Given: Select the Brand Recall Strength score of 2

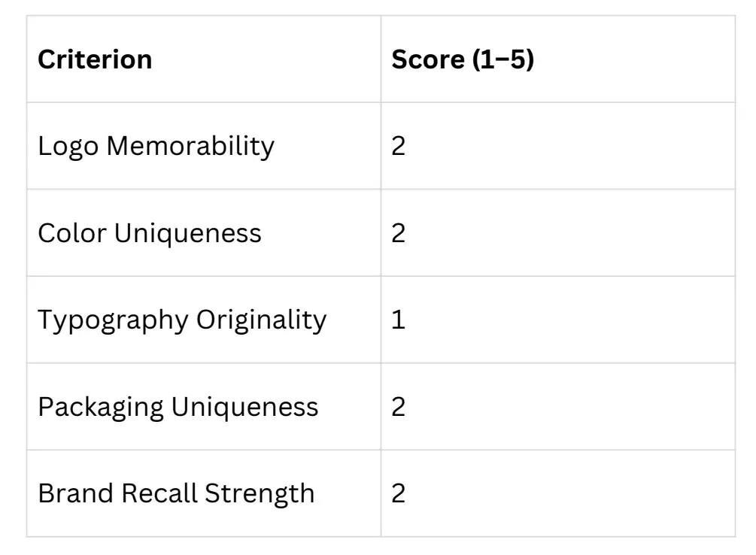Looking at the screenshot, I should tap(558, 493).
